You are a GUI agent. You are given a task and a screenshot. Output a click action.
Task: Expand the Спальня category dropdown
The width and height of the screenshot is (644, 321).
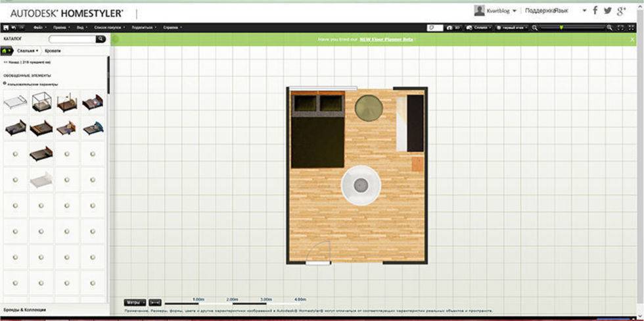coord(28,50)
